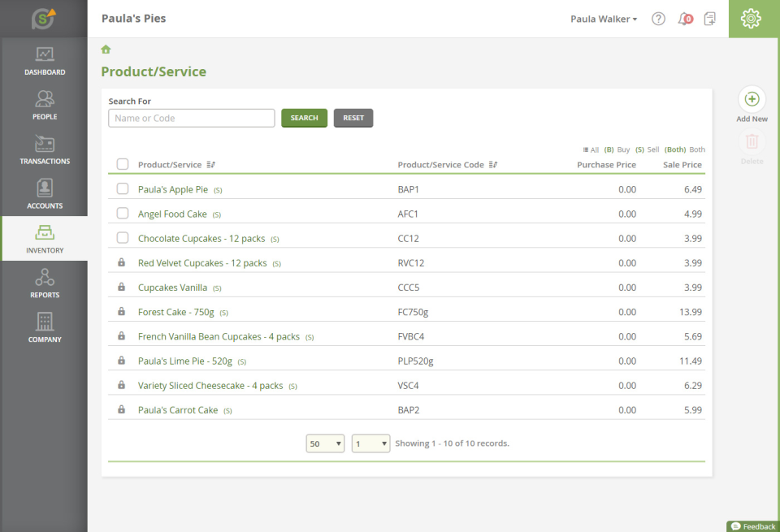Select all rows with the header checkbox
This screenshot has width=780, height=532.
(123, 163)
